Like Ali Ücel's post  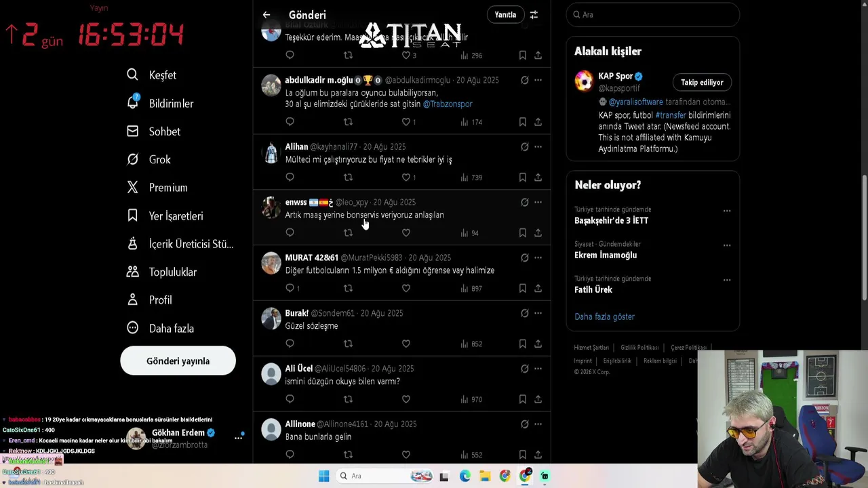coord(406,399)
